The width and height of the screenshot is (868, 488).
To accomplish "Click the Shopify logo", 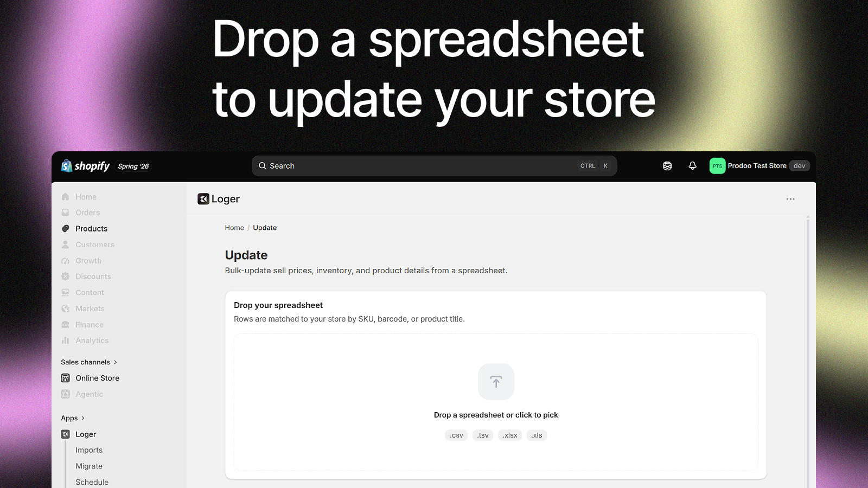I will (x=86, y=166).
